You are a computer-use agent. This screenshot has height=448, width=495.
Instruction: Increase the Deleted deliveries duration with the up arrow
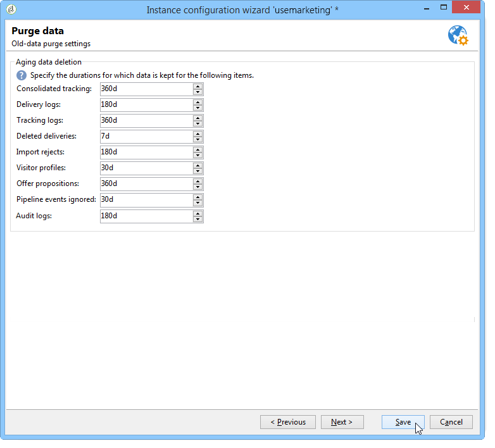click(x=198, y=134)
